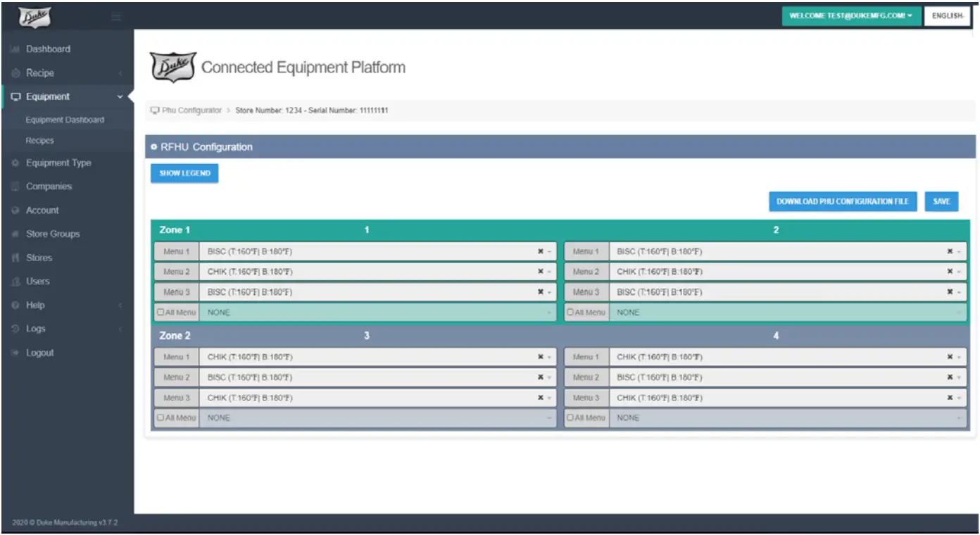This screenshot has width=980, height=535.
Task: Click the Phu Configurator breadcrumb link
Action: click(x=191, y=111)
